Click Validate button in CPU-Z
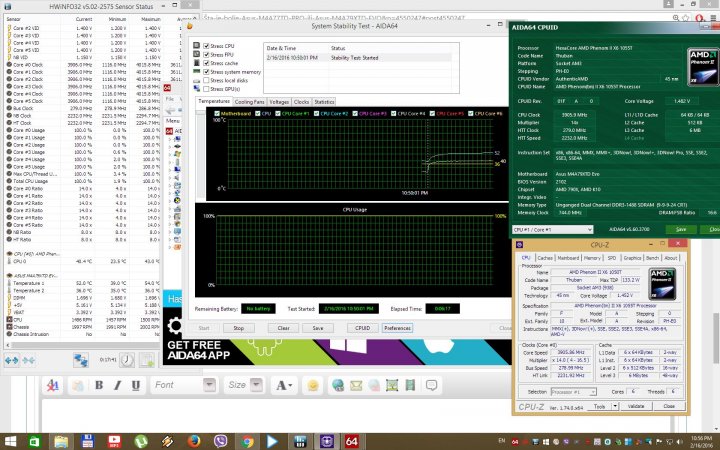Image resolution: width=720 pixels, height=450 pixels. (x=636, y=406)
